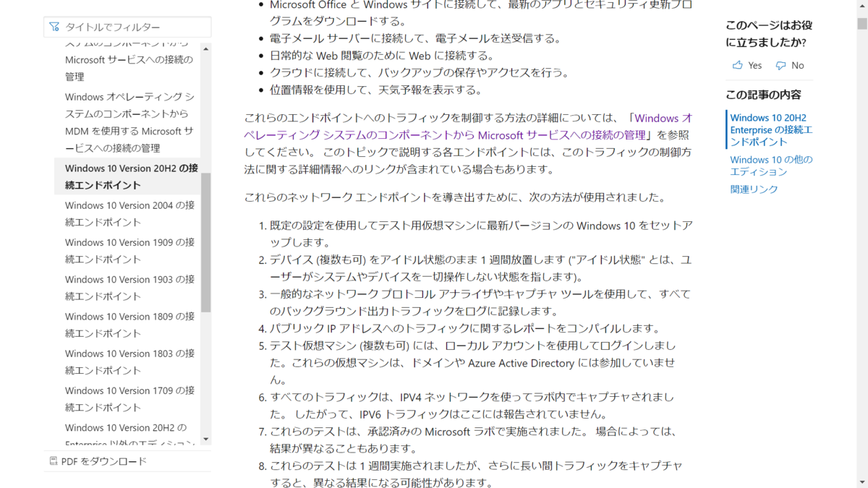
Task: Jump to 関連リンク section
Action: pyautogui.click(x=754, y=189)
